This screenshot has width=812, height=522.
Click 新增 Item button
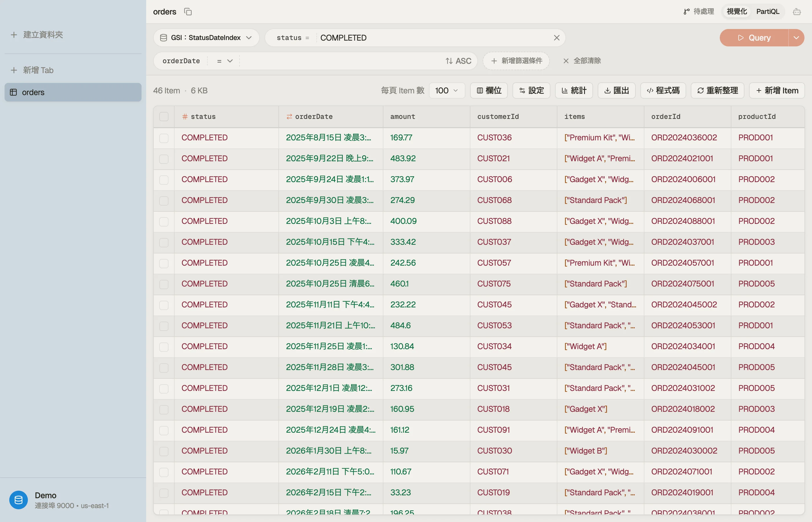pos(777,90)
